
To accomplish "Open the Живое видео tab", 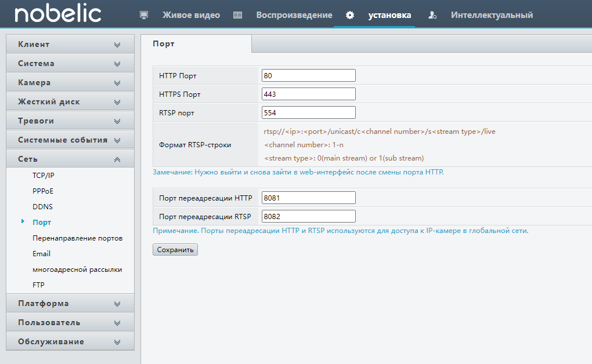I will click(x=191, y=15).
